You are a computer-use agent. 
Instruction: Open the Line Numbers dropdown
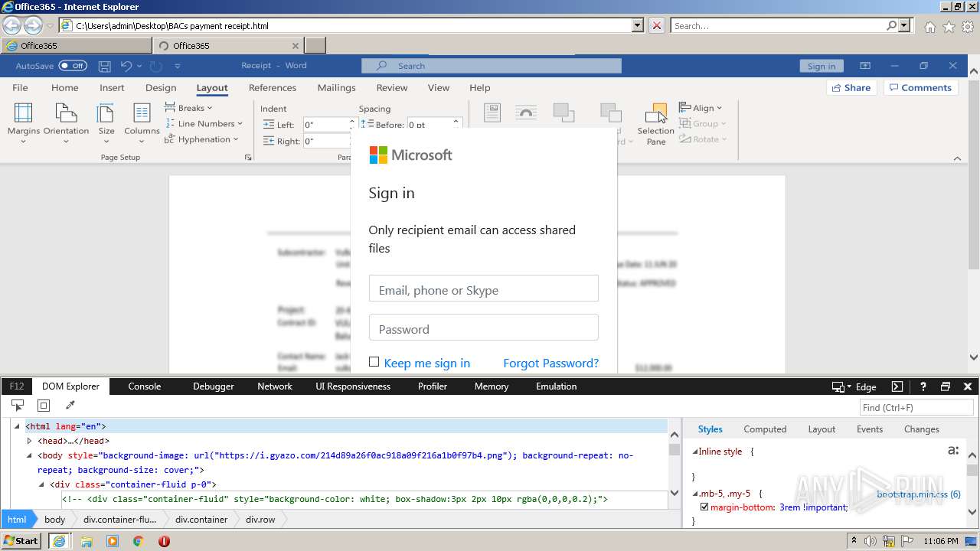204,123
